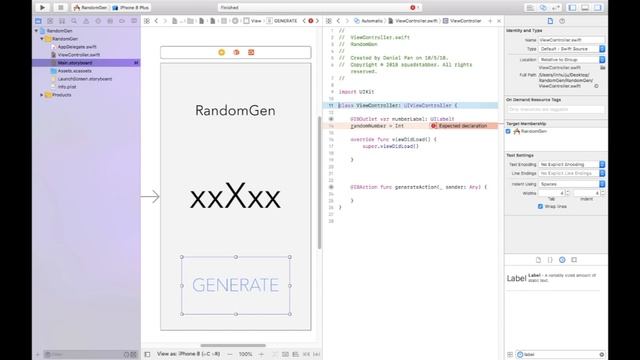
Task: Toggle the Utilities pane visibility
Action: coord(598,8)
